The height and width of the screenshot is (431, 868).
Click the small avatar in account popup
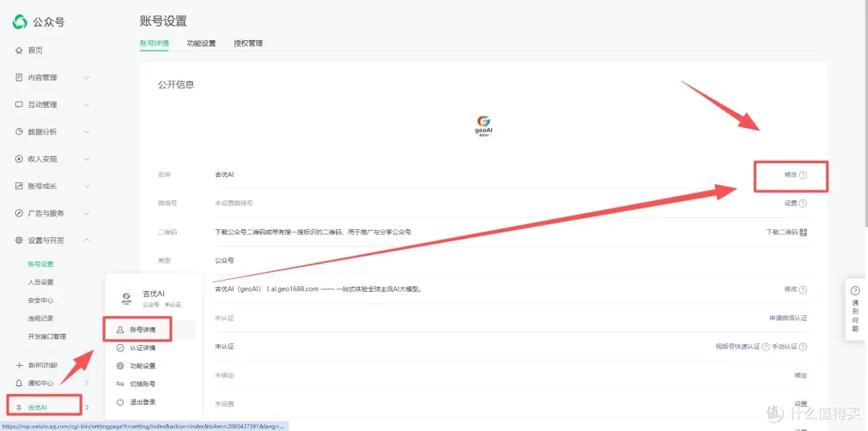click(126, 298)
